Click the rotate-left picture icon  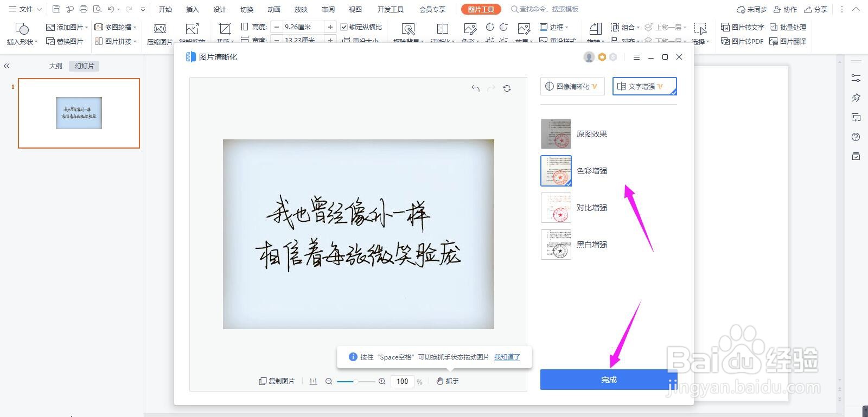click(x=490, y=27)
